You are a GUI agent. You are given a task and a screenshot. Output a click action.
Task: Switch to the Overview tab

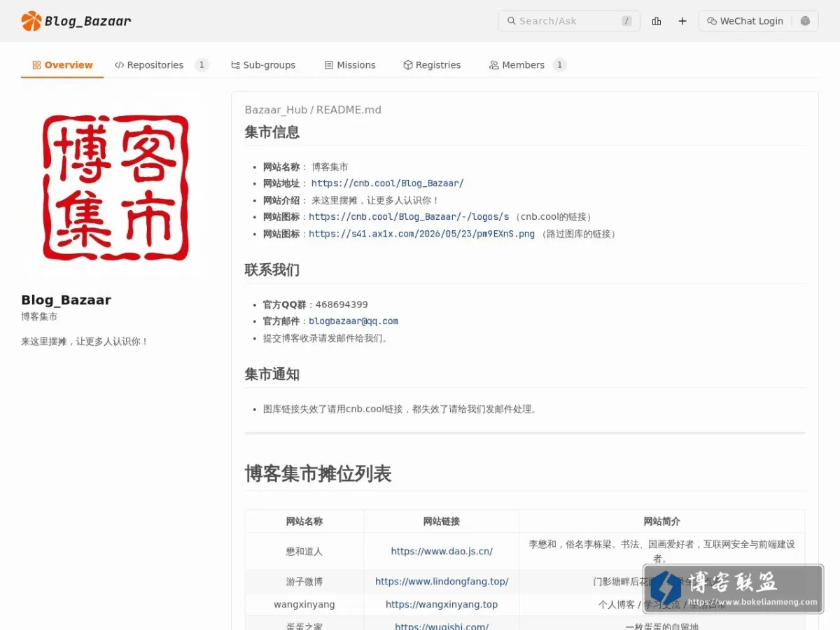pyautogui.click(x=62, y=65)
